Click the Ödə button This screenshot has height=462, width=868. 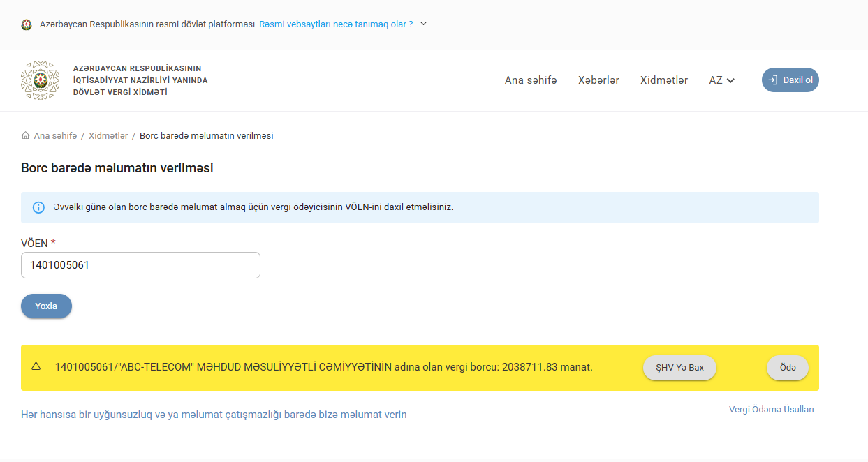[x=788, y=368]
